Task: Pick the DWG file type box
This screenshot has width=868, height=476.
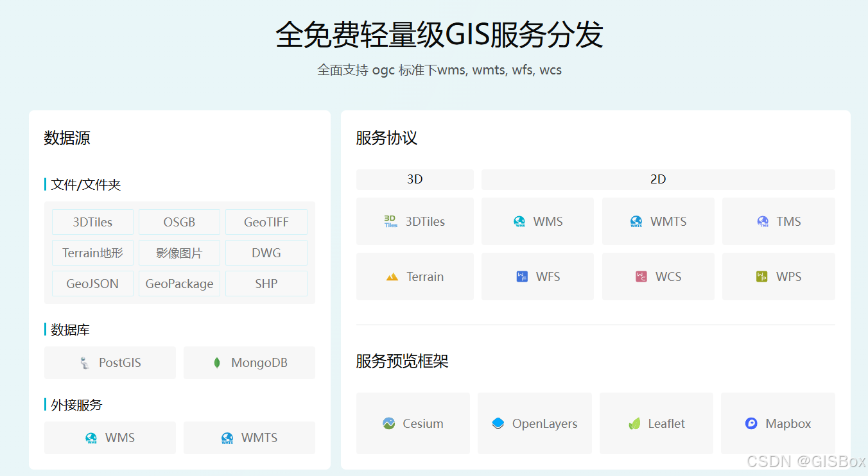Action: click(266, 253)
